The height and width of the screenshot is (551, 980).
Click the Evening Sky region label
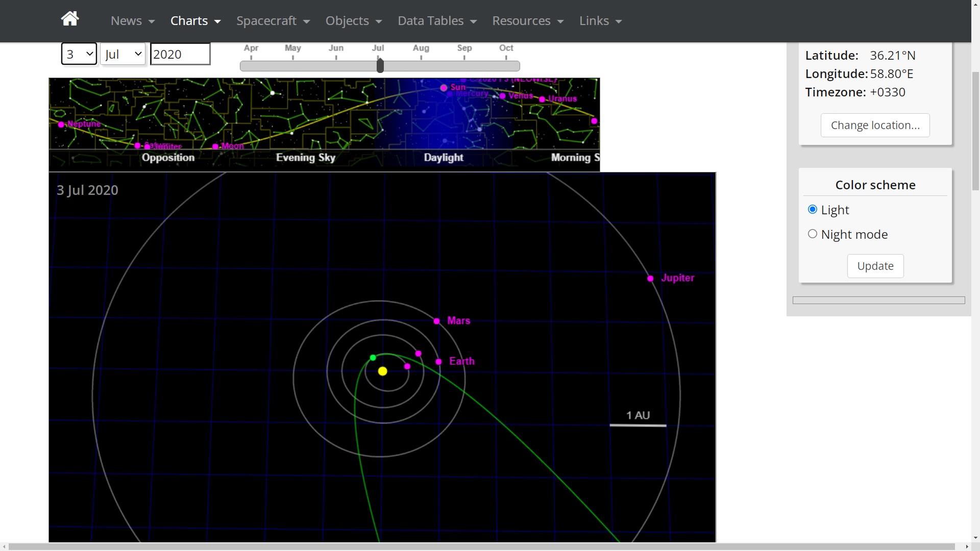[x=306, y=158]
